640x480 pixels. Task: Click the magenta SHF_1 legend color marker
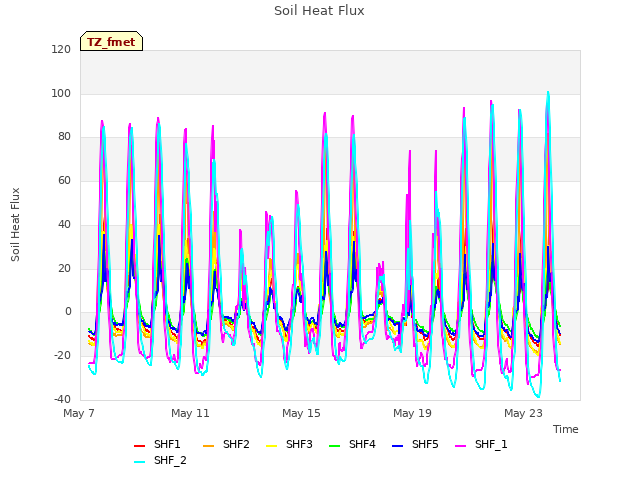[460, 446]
